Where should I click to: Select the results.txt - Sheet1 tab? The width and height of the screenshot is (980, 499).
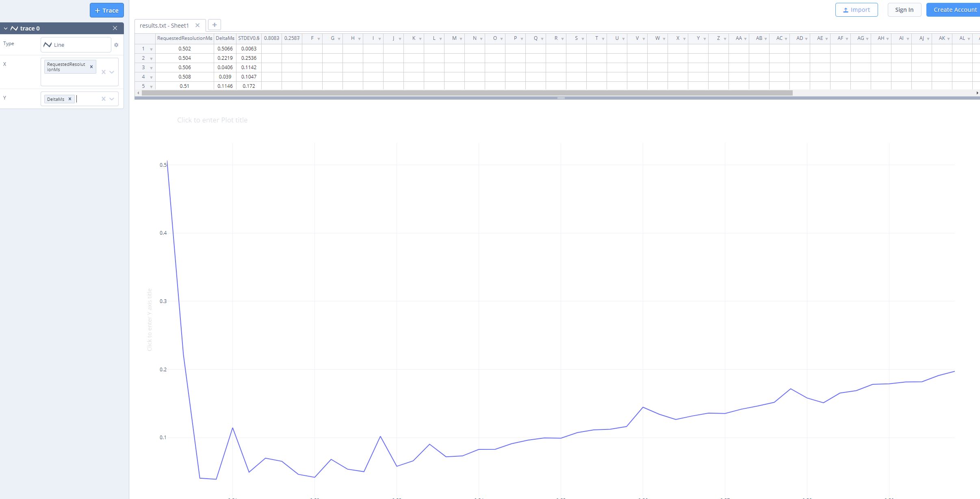coord(164,25)
